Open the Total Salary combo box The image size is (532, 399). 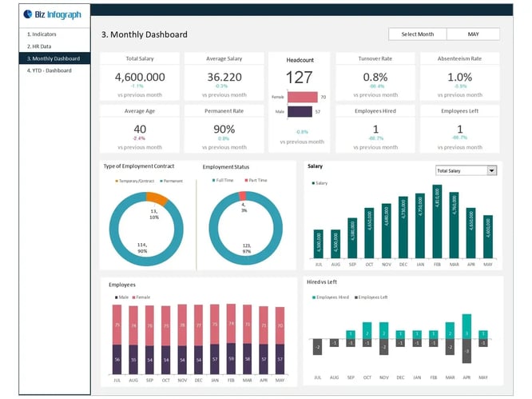tap(466, 170)
